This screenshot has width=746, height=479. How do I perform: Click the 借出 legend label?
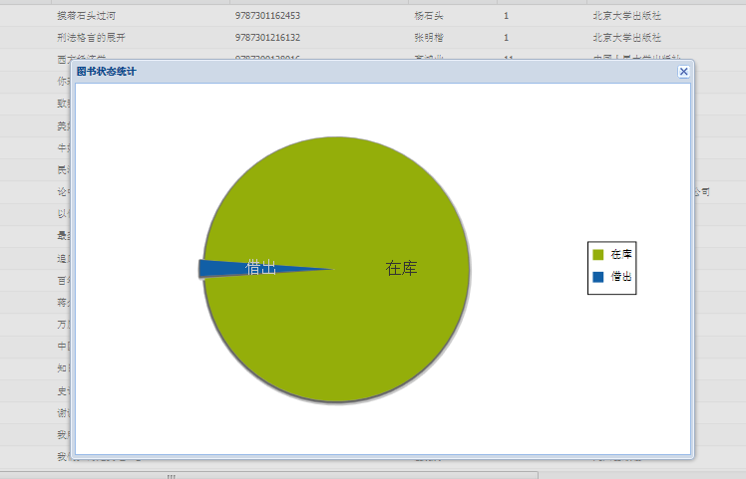click(621, 277)
